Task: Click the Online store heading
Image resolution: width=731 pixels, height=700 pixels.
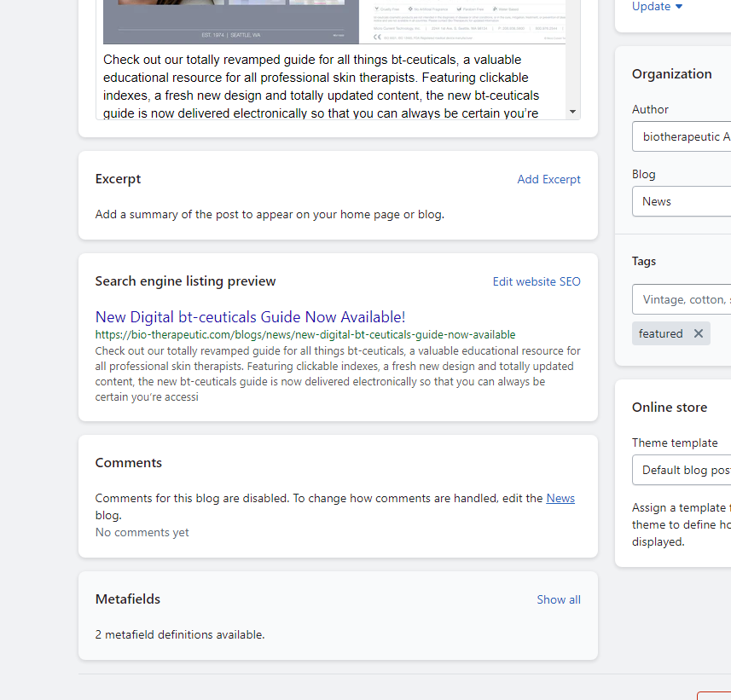Action: click(x=670, y=408)
